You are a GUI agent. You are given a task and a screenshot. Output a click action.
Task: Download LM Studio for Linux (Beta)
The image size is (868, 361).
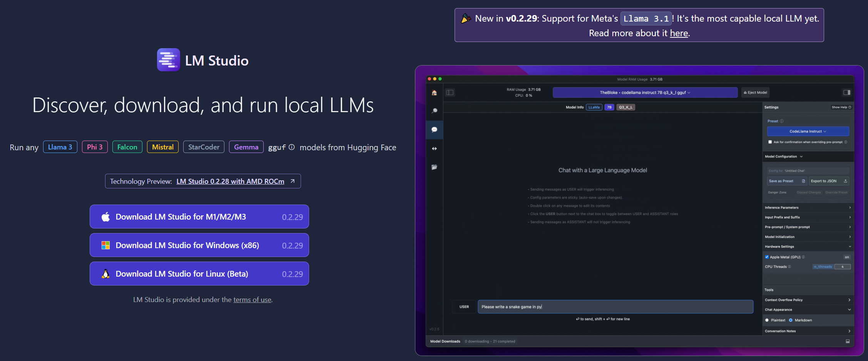click(x=199, y=274)
